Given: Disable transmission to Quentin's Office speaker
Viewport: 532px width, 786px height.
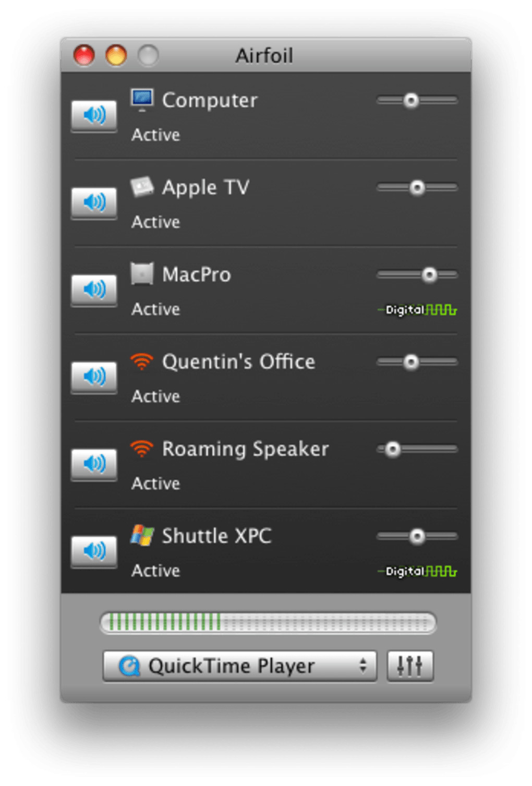Looking at the screenshot, I should tap(94, 377).
